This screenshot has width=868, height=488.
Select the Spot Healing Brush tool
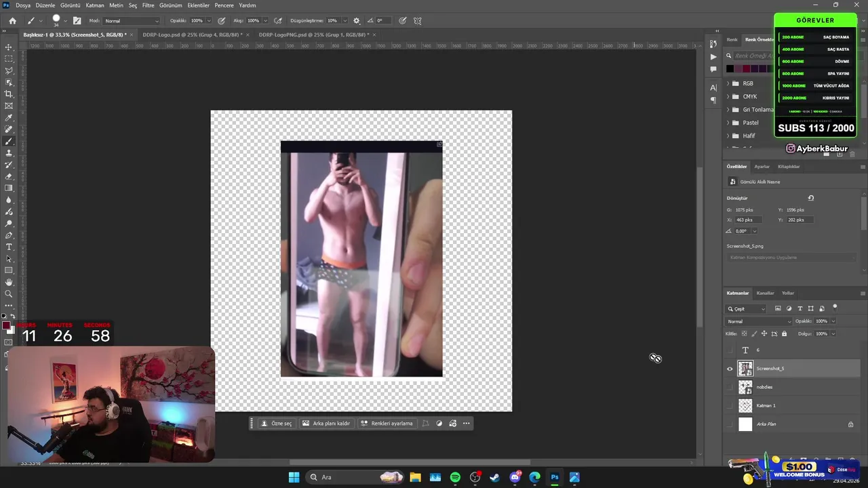coord(9,129)
